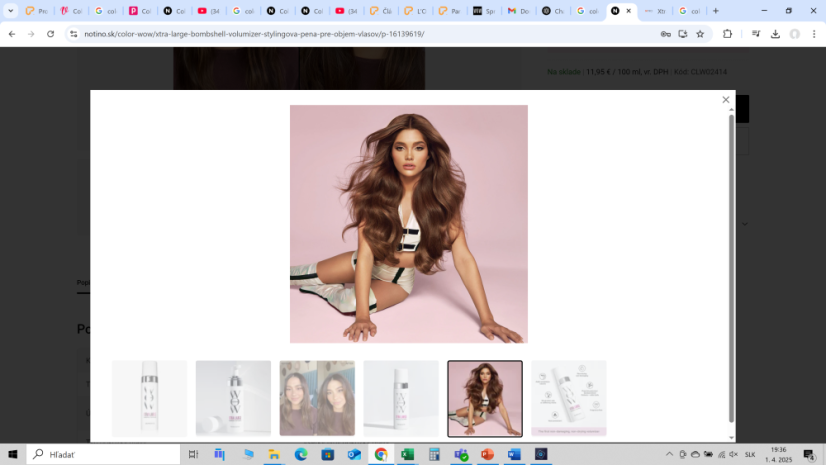Open Microsoft Store from the taskbar

pos(328,454)
